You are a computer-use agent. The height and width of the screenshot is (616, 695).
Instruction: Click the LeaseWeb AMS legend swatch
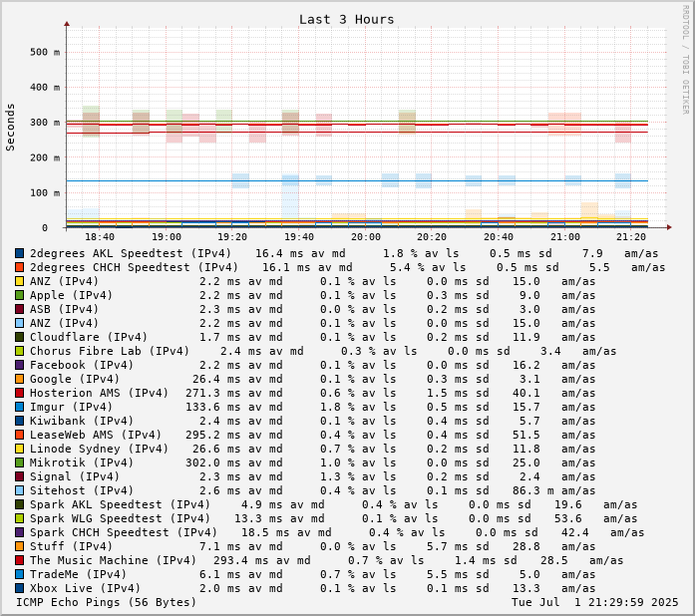click(19, 435)
